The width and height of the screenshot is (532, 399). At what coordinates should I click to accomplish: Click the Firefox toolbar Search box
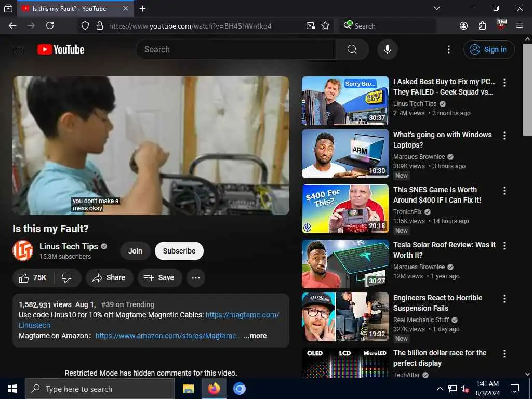click(x=387, y=26)
